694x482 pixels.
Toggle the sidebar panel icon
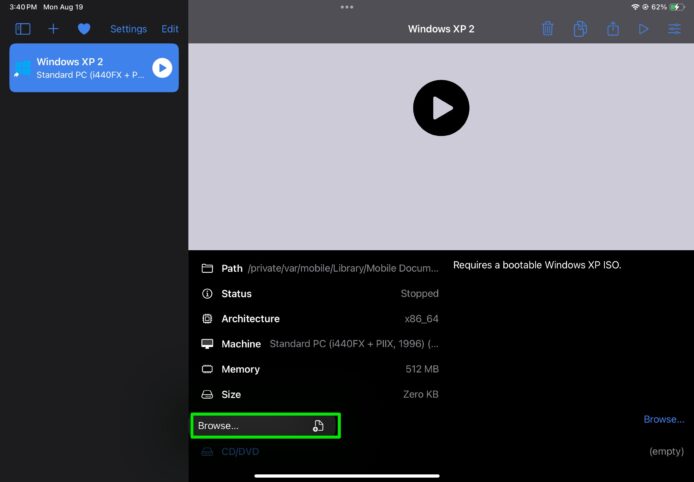(x=22, y=29)
